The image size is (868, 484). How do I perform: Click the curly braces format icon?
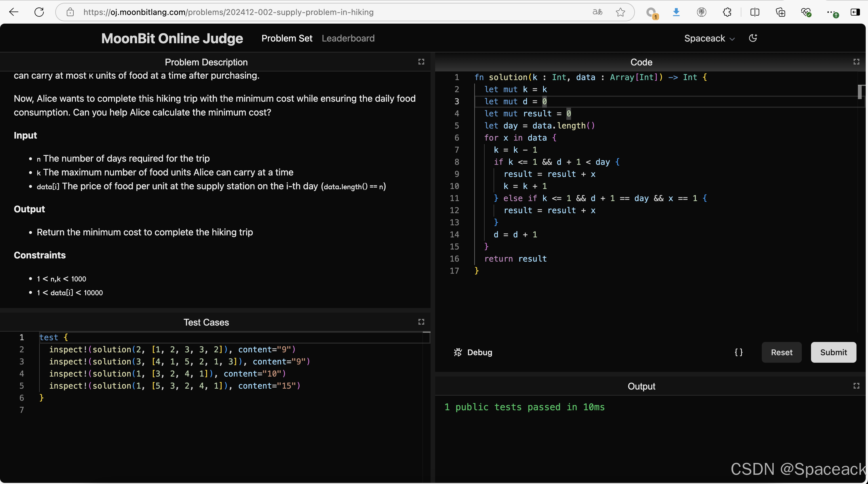tap(738, 352)
